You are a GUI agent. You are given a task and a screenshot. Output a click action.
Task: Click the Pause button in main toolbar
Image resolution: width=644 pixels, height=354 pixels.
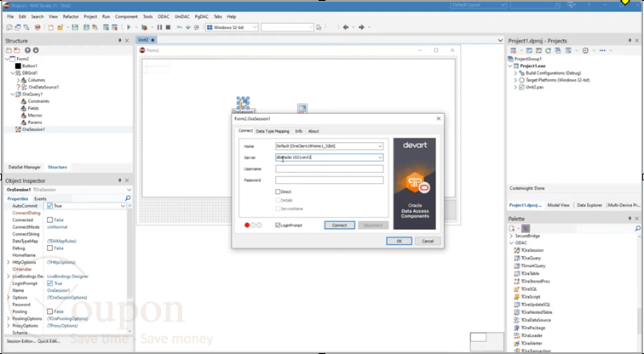click(x=160, y=27)
